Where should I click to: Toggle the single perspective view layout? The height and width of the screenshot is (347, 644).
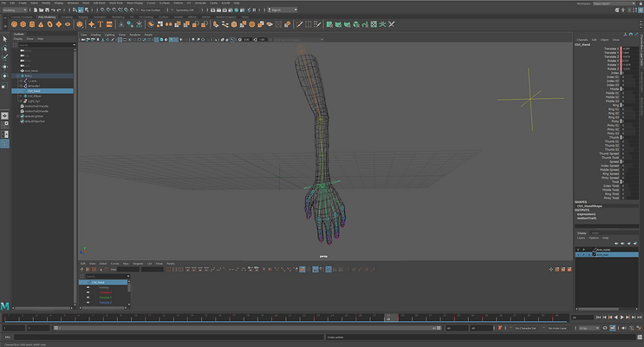(x=4, y=116)
